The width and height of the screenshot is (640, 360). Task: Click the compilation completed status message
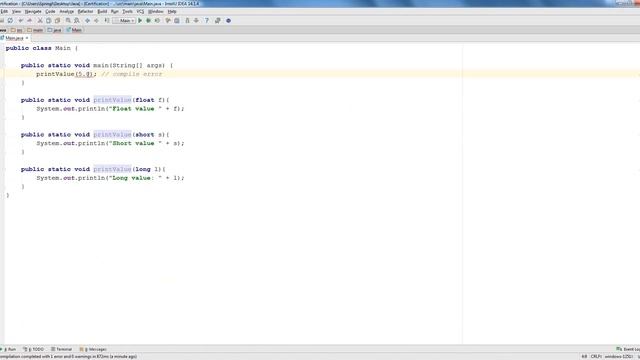69,357
